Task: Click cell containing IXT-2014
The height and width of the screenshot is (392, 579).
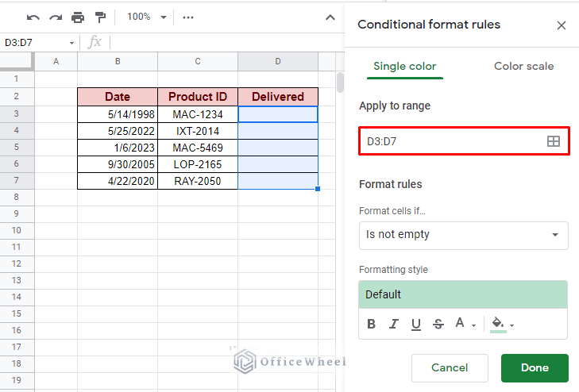Action: (198, 131)
